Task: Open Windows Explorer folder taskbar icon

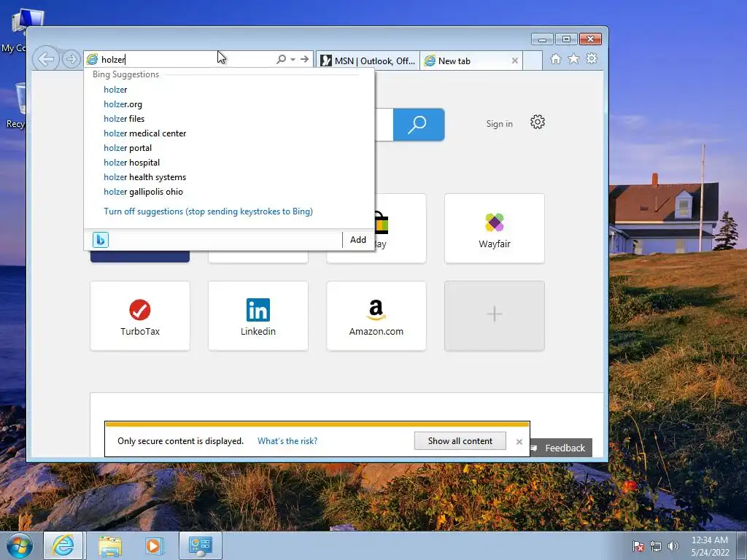Action: click(x=110, y=545)
